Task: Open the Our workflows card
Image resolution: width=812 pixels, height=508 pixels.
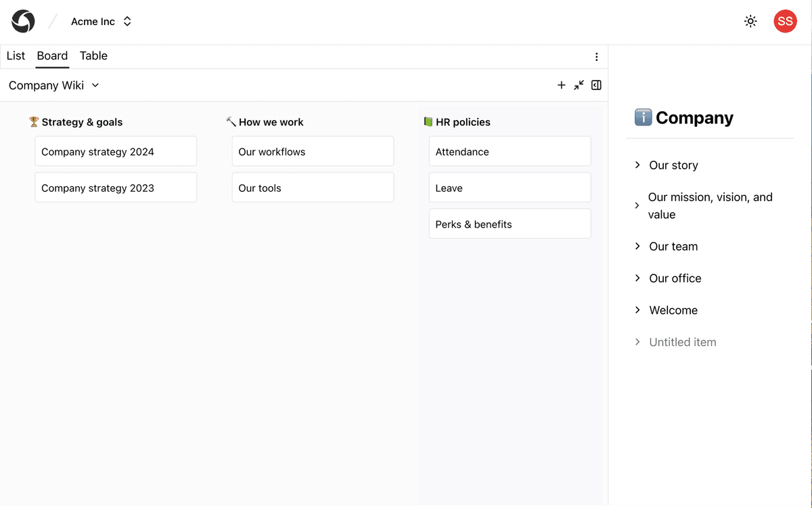Action: pyautogui.click(x=313, y=152)
